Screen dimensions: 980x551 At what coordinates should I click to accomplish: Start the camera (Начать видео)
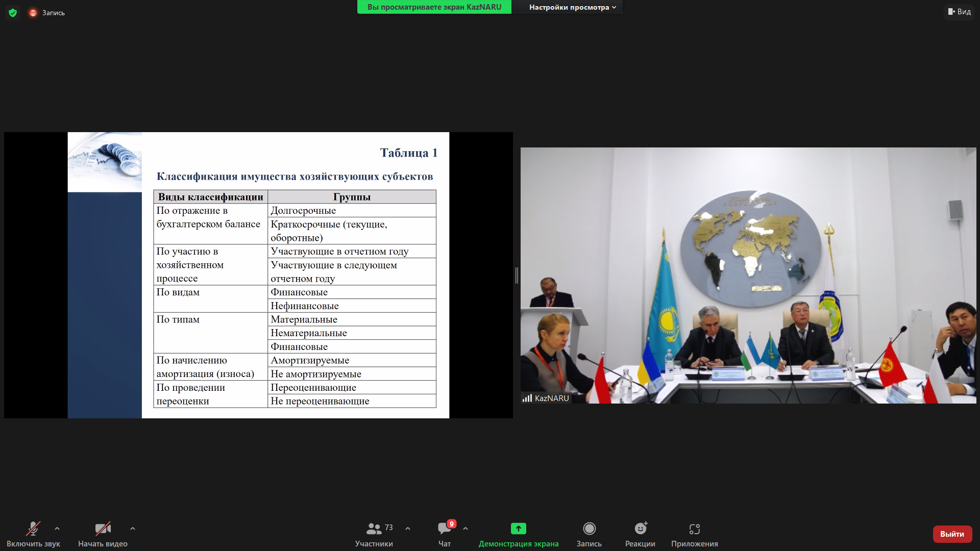tap(103, 529)
